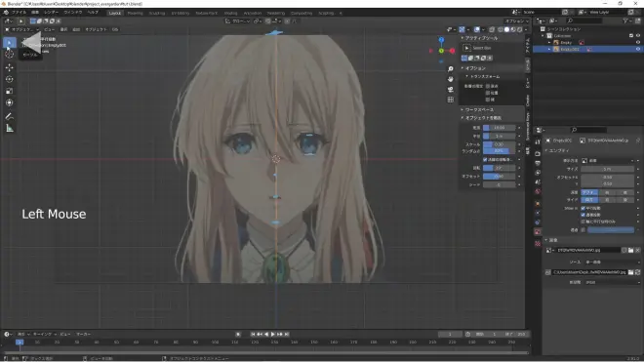Toggle first affect-only checkbox in Transform options

coord(488,86)
